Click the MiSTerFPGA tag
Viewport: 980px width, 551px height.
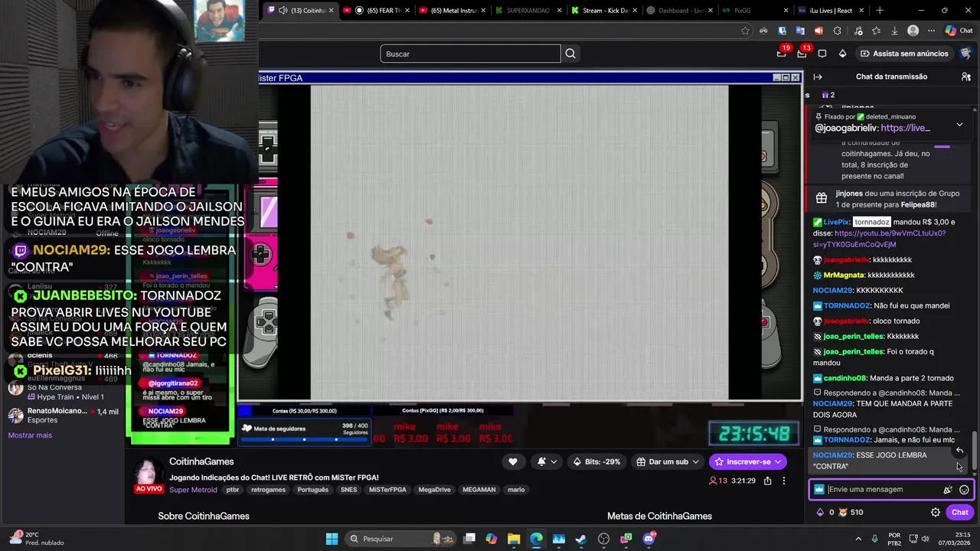pyautogui.click(x=387, y=490)
